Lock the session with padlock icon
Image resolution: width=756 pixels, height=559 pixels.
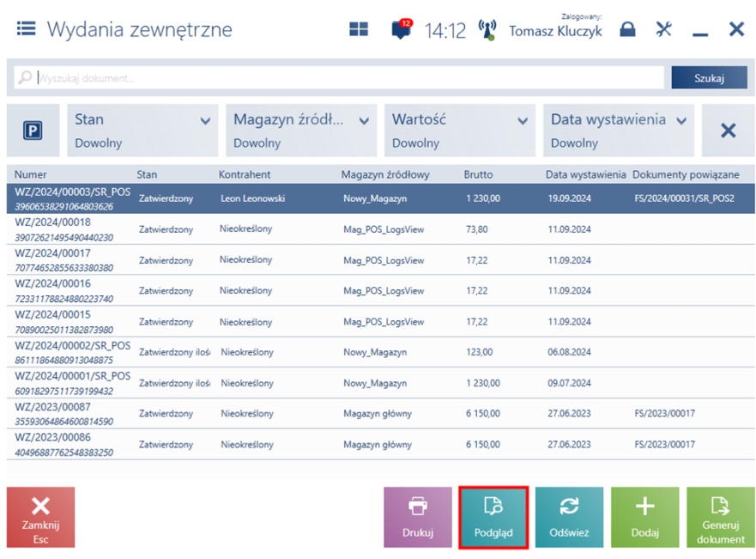628,29
